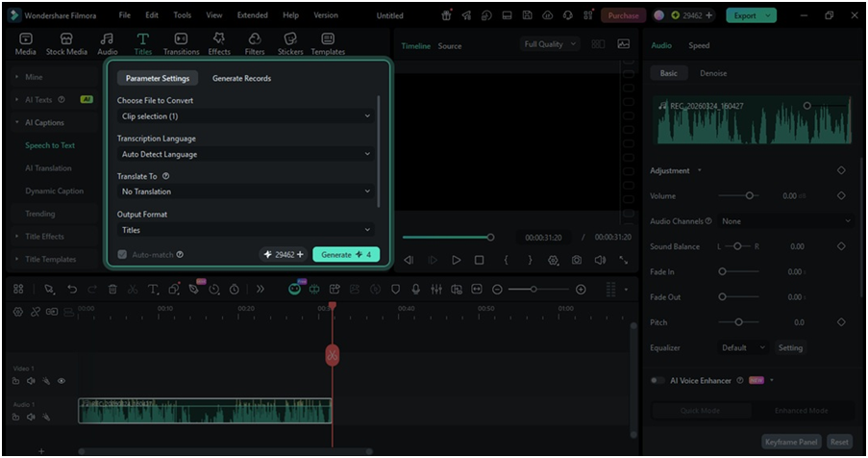Click the Equalizer Setting button
This screenshot has width=868, height=458.
(790, 347)
